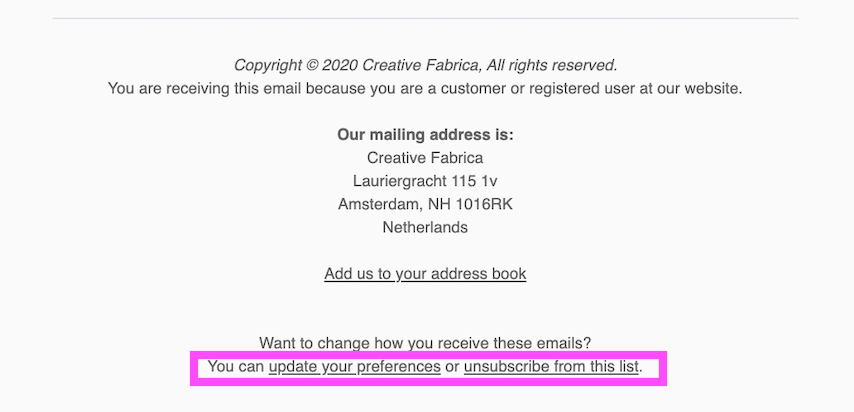Click the "Copyright ©" symbol text
854x412 pixels.
coord(276,66)
